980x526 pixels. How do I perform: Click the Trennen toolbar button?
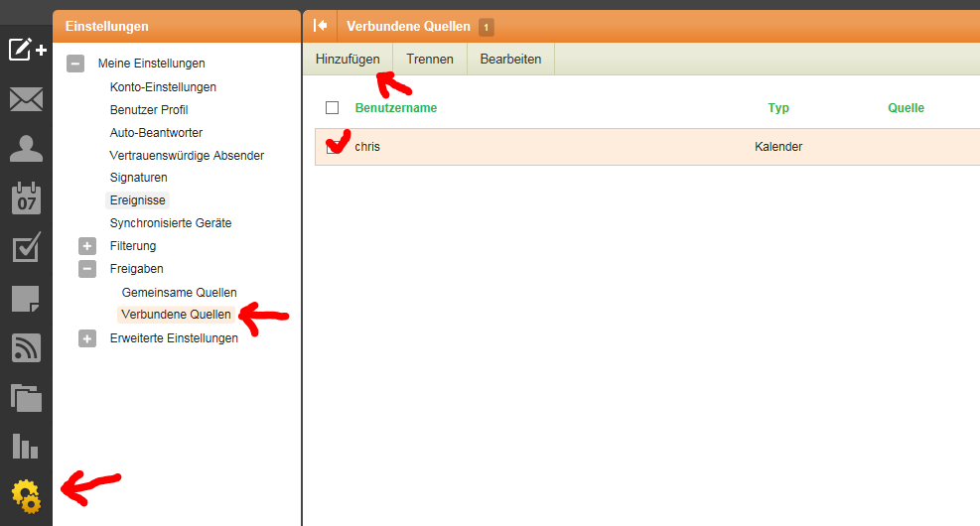point(430,60)
